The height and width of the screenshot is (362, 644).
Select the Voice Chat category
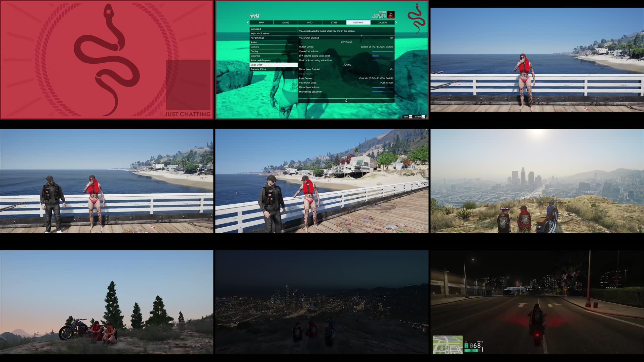(273, 65)
